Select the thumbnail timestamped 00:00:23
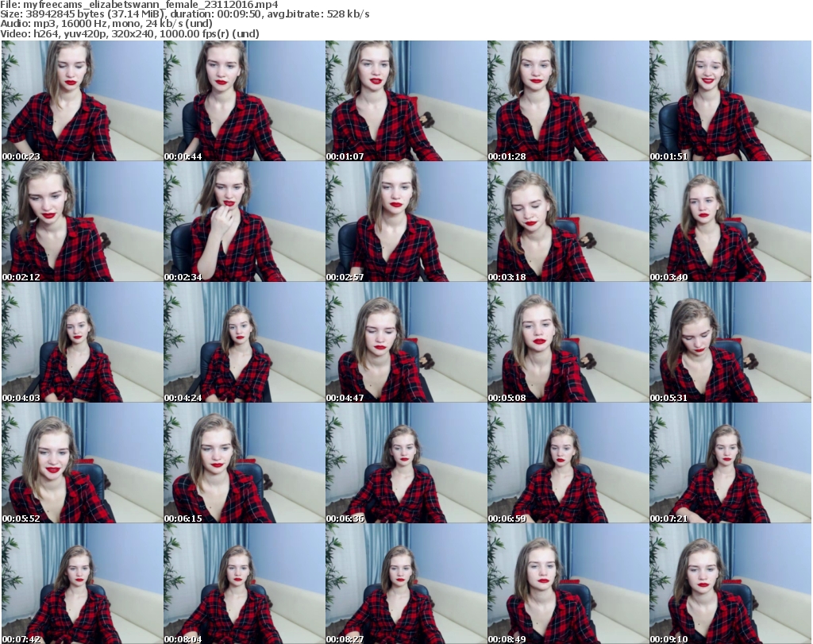The width and height of the screenshot is (813, 644). click(82, 101)
